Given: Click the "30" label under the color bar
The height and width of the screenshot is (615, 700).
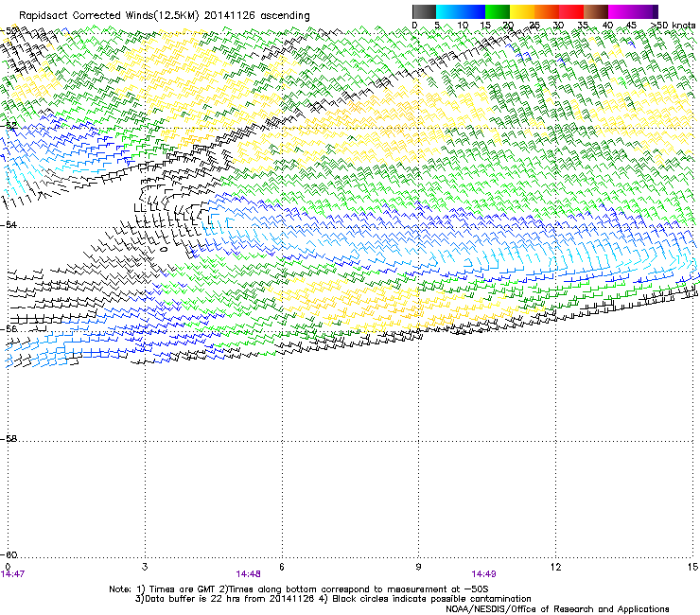Looking at the screenshot, I should (558, 26).
